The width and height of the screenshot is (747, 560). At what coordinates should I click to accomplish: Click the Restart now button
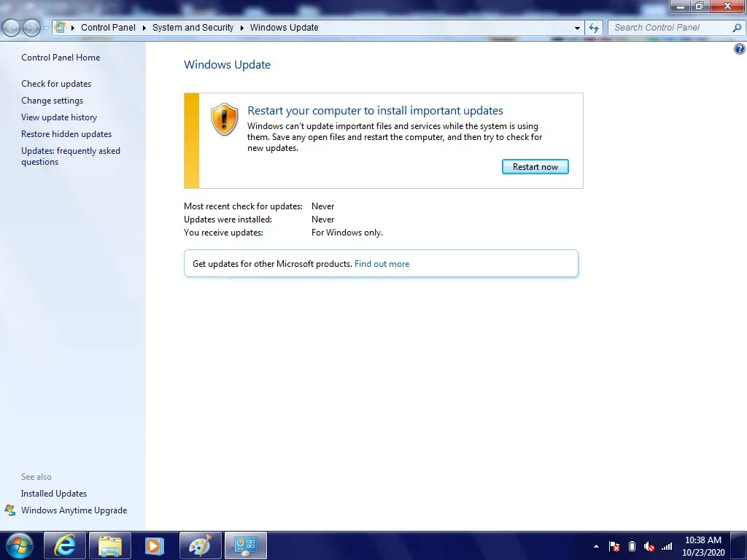[x=535, y=167]
